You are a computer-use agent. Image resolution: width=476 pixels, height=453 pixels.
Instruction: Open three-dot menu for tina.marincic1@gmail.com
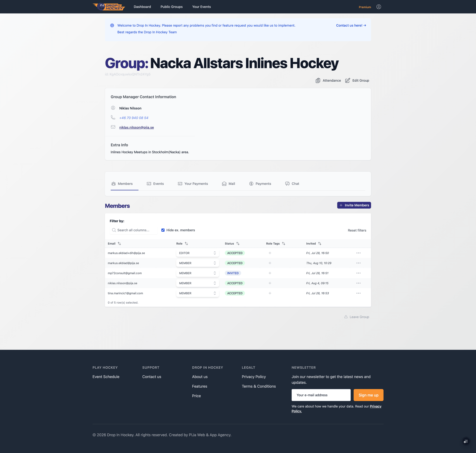pyautogui.click(x=358, y=293)
